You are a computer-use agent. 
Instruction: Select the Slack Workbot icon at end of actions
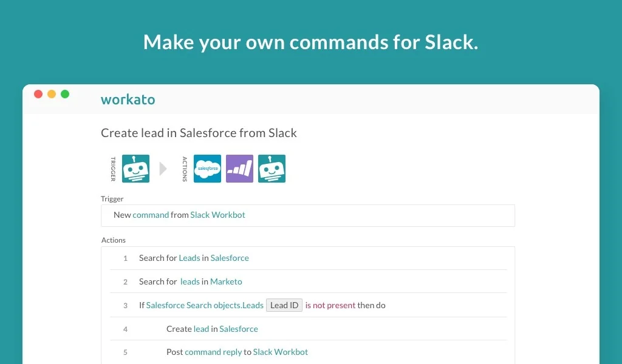tap(272, 169)
